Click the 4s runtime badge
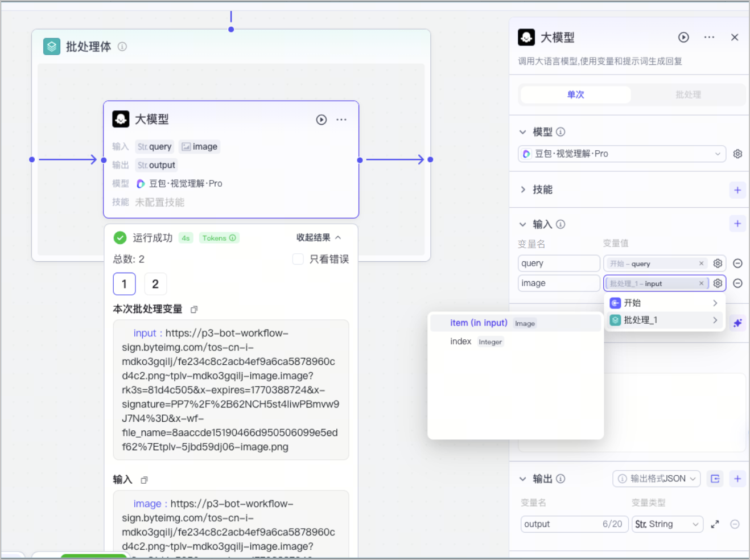The width and height of the screenshot is (750, 560). click(186, 238)
